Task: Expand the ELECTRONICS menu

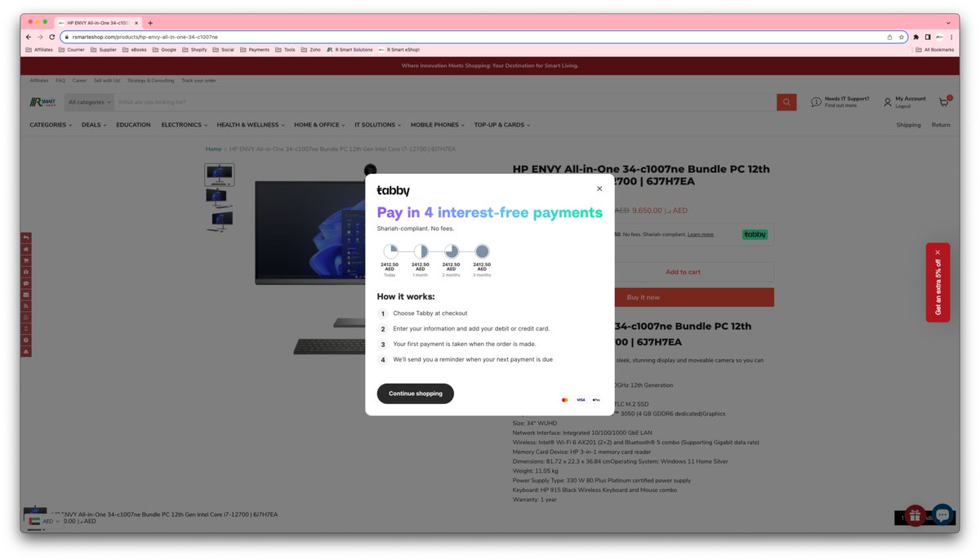Action: (x=184, y=125)
